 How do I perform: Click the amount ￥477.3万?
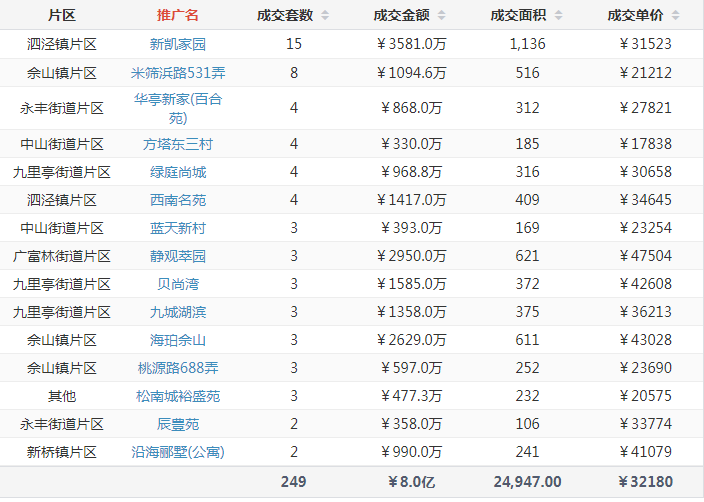[411, 396]
